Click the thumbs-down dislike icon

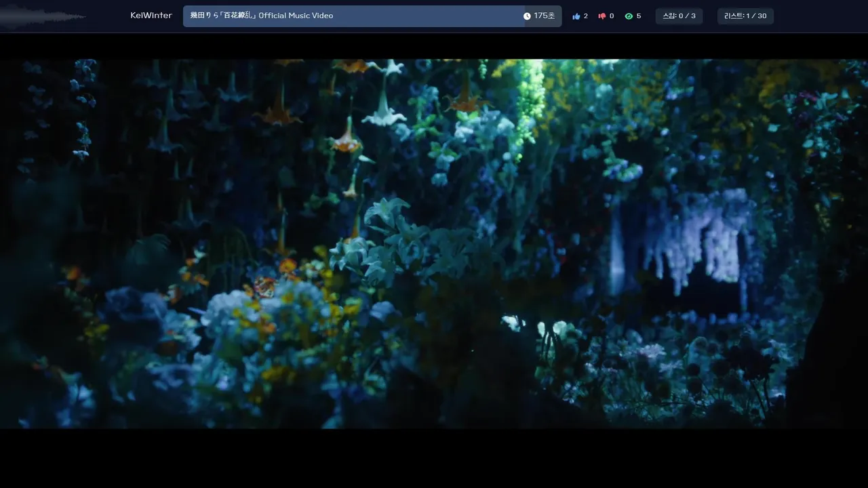(x=601, y=16)
